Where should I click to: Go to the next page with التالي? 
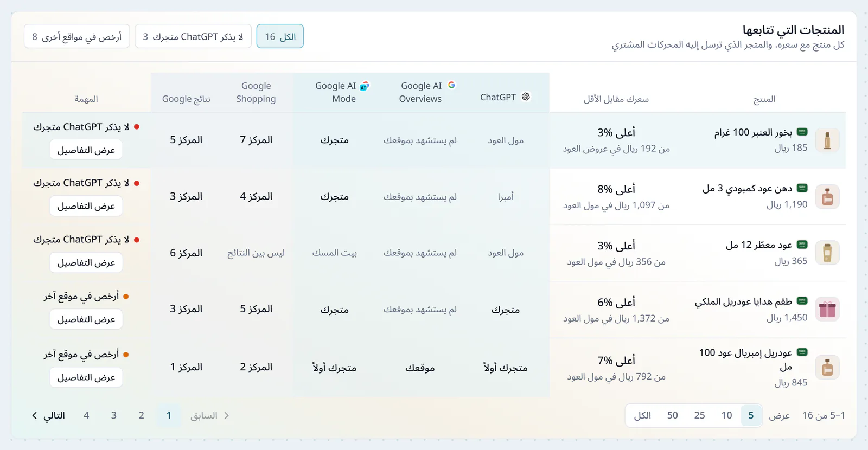48,415
